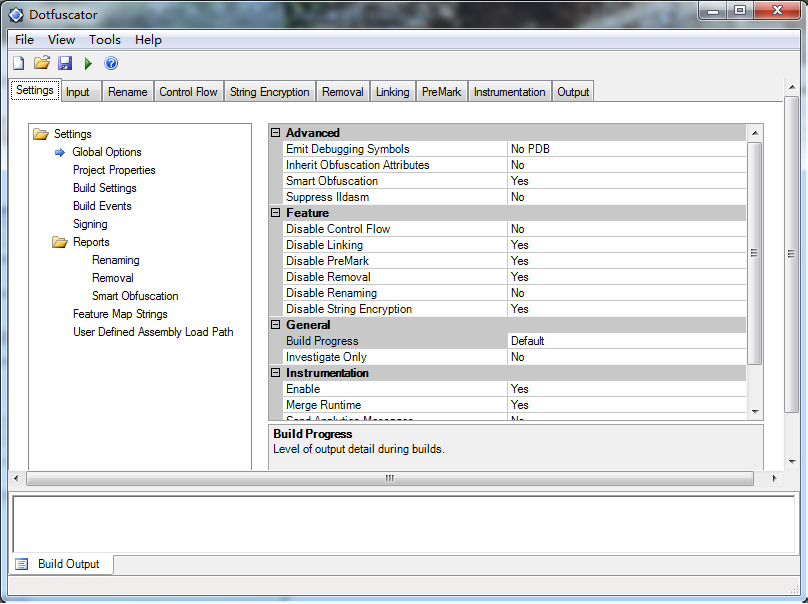Image resolution: width=808 pixels, height=604 pixels.
Task: Save the project using the Save icon
Action: point(64,62)
